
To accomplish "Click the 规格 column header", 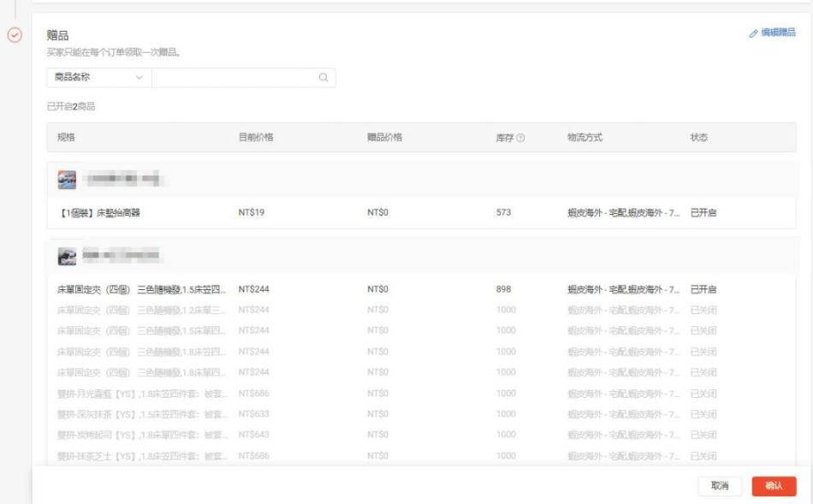I will point(66,138).
